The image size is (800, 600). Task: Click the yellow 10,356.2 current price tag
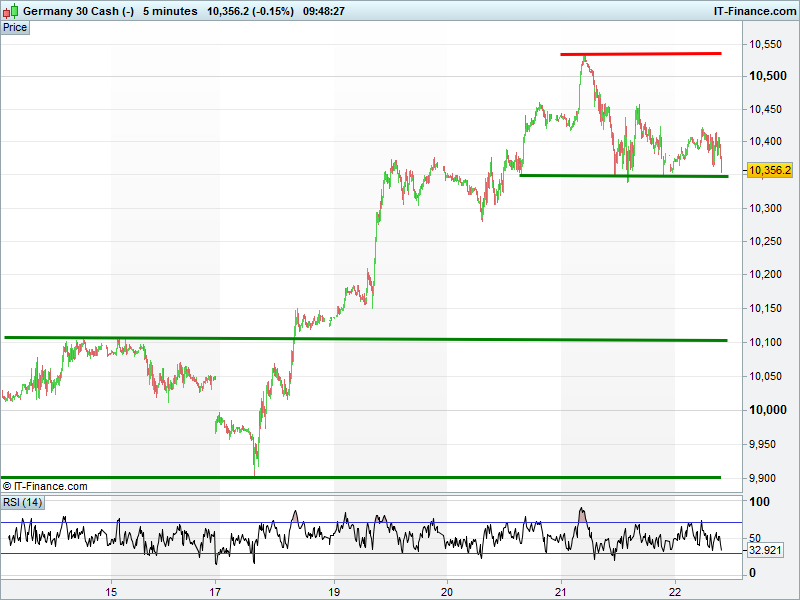[770, 170]
